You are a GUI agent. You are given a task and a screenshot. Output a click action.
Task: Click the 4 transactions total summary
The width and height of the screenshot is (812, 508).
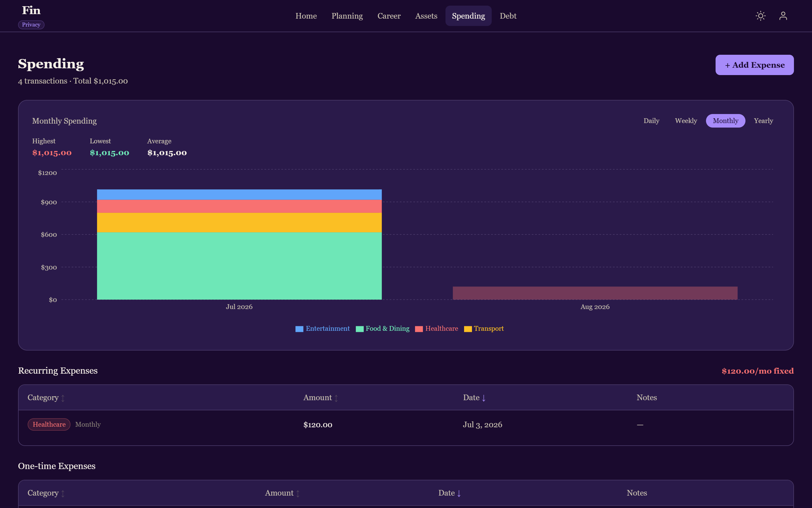click(x=73, y=81)
